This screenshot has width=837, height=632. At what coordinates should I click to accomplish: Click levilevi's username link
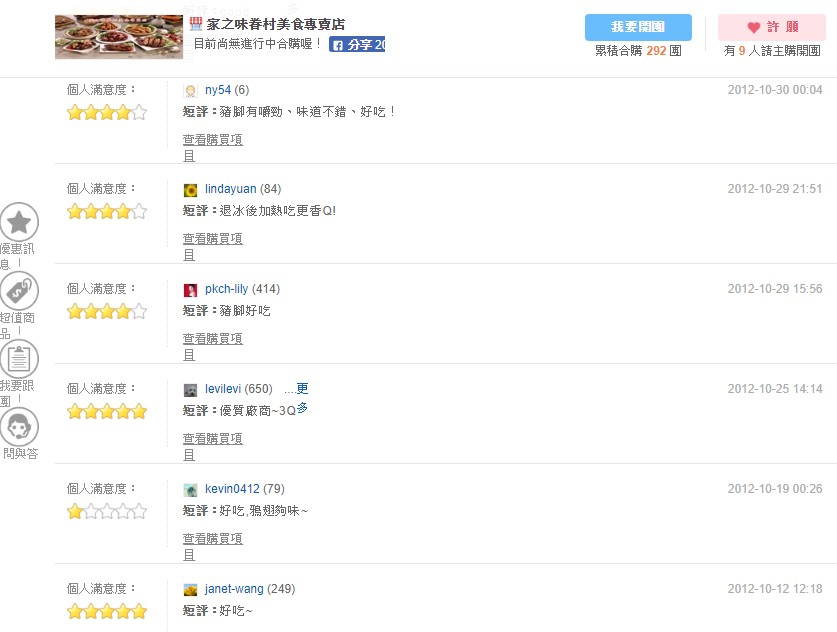coord(223,389)
